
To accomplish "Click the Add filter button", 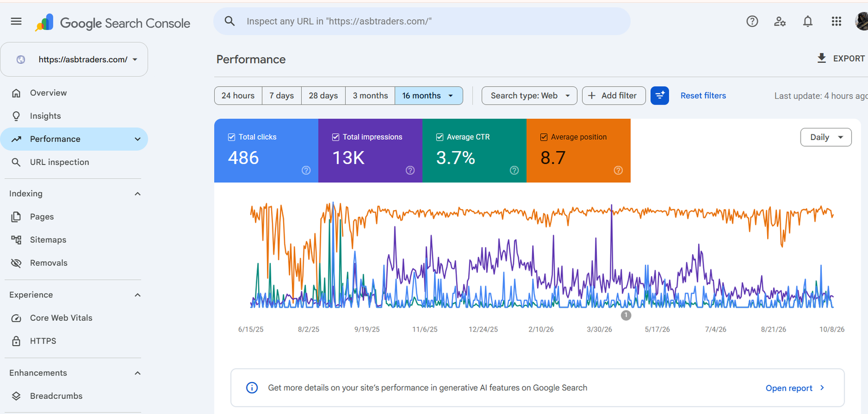I will click(614, 95).
